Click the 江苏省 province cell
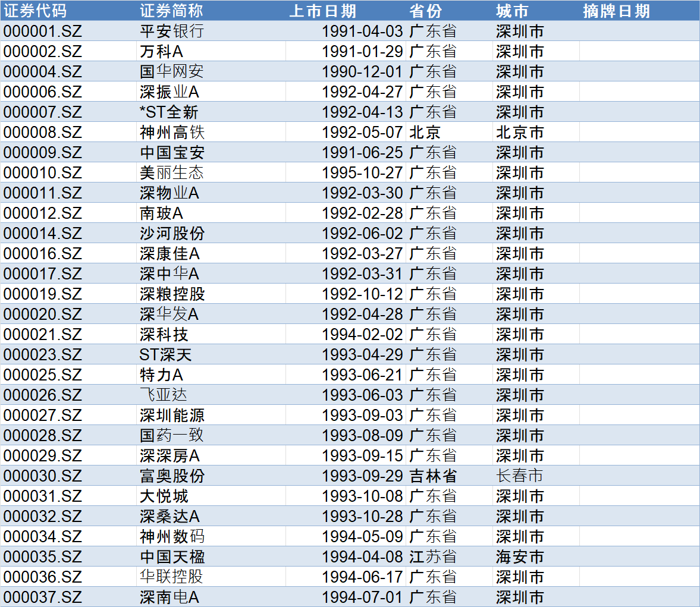 (450, 556)
